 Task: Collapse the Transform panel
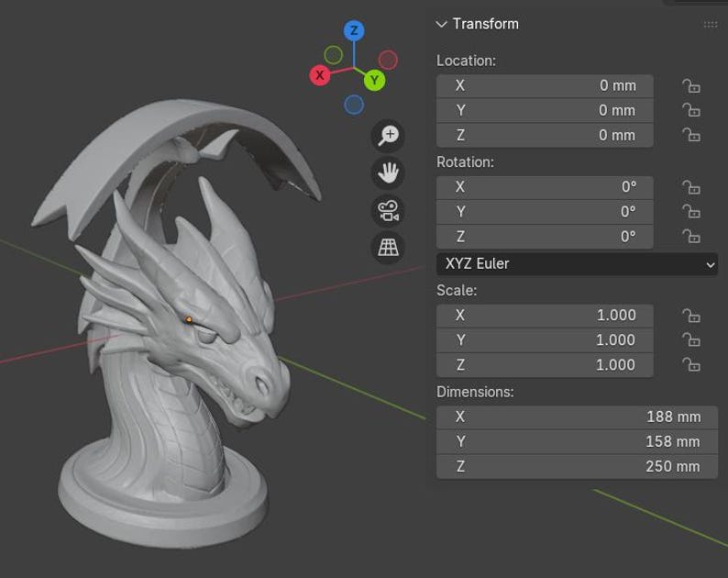pos(442,24)
